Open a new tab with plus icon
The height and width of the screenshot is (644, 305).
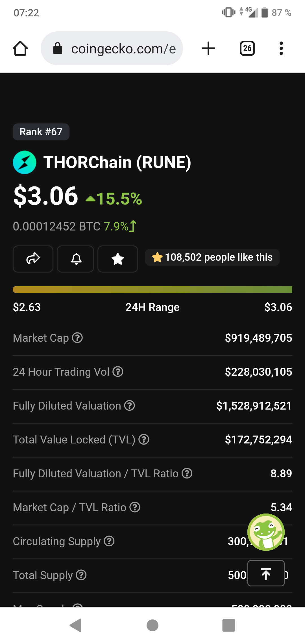point(208,48)
